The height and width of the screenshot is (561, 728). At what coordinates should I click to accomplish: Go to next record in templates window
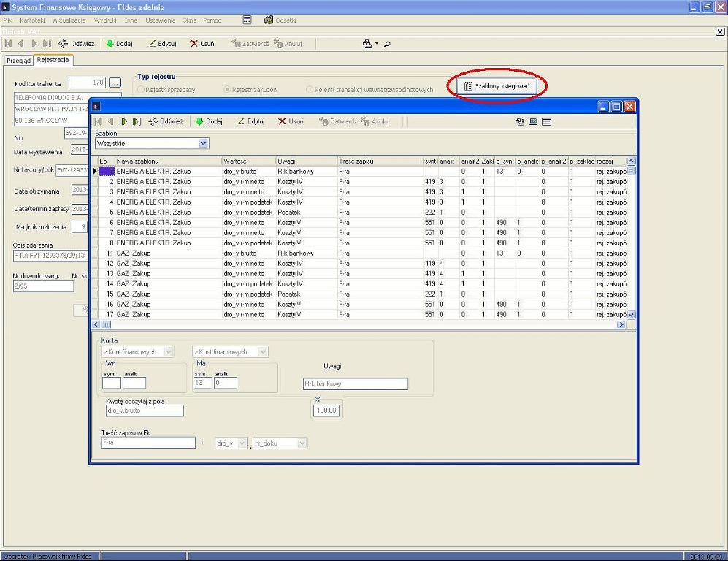coord(124,121)
